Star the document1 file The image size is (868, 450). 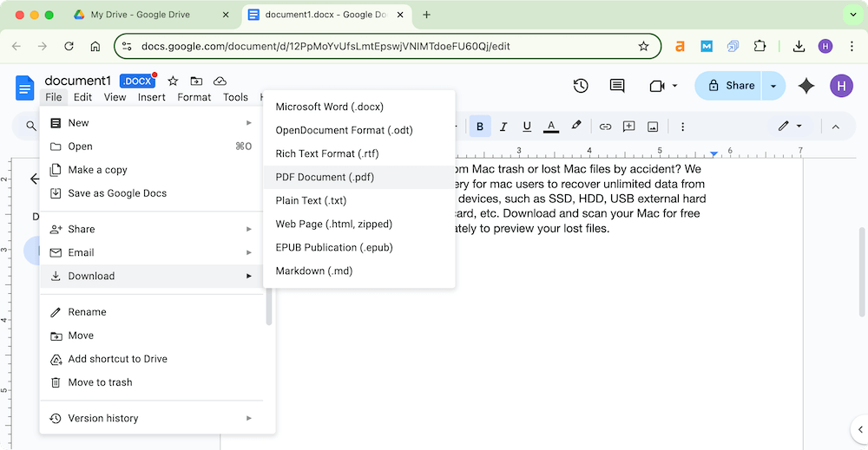point(173,82)
